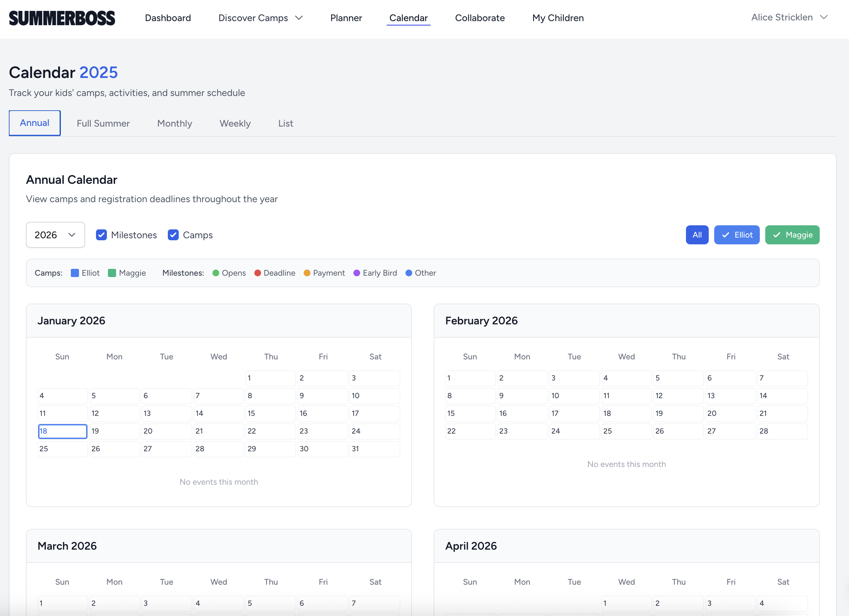Click the January 2026 month heading
Image resolution: width=849 pixels, height=616 pixels.
(x=71, y=321)
